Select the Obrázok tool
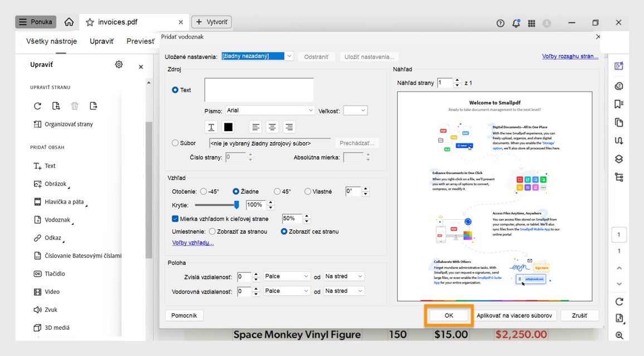The image size is (644, 356). (50, 184)
